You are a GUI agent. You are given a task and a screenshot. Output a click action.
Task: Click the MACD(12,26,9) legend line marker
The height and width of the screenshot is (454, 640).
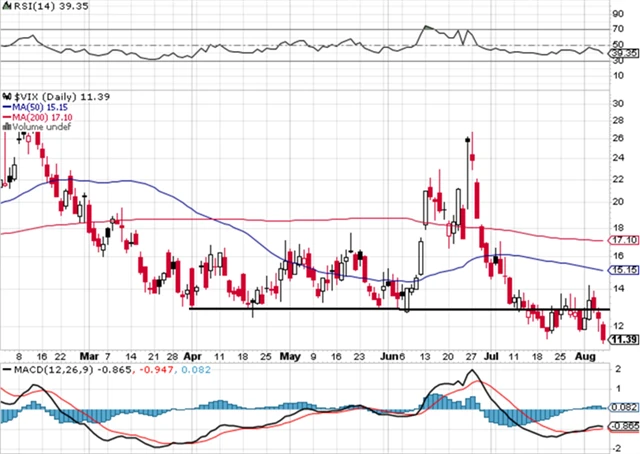6,370
